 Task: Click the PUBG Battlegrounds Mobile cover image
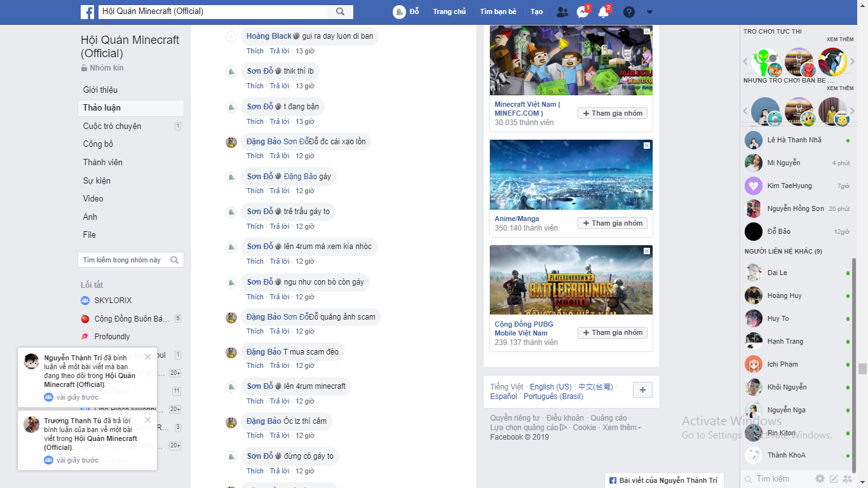point(571,280)
